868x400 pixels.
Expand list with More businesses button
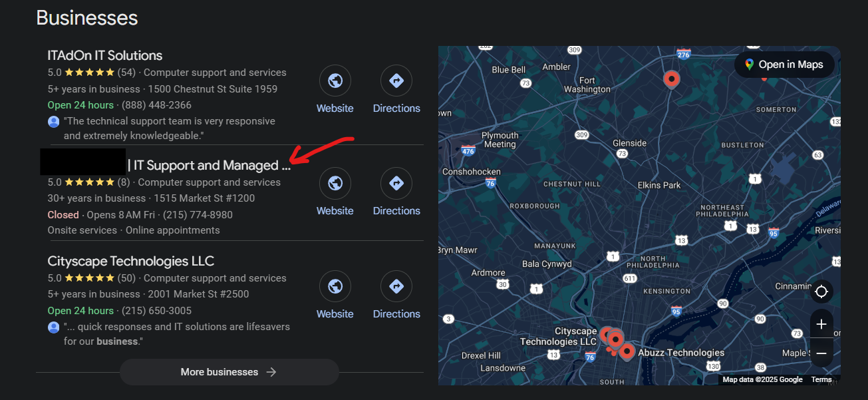coord(229,372)
